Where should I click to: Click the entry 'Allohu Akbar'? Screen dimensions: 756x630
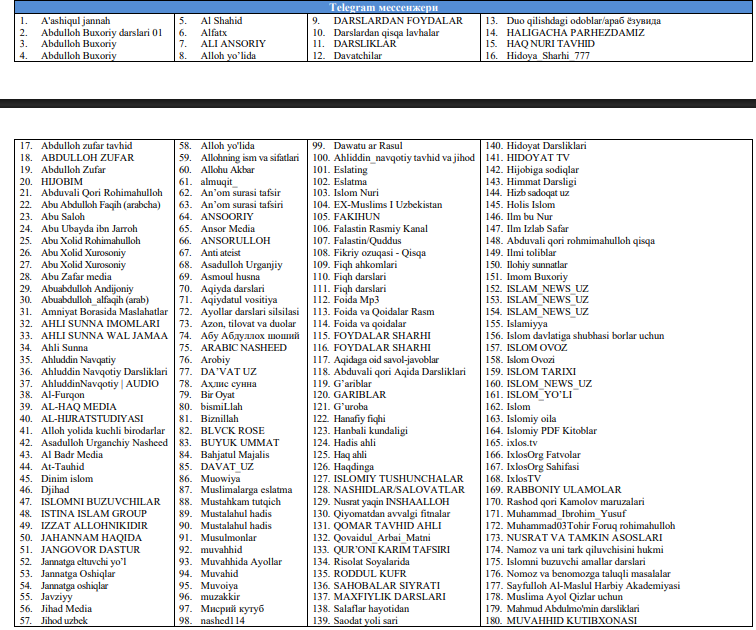(x=228, y=170)
